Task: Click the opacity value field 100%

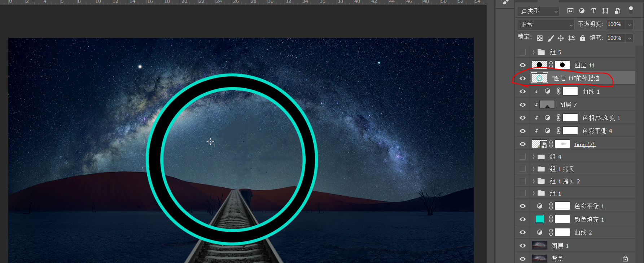Action: [x=616, y=24]
